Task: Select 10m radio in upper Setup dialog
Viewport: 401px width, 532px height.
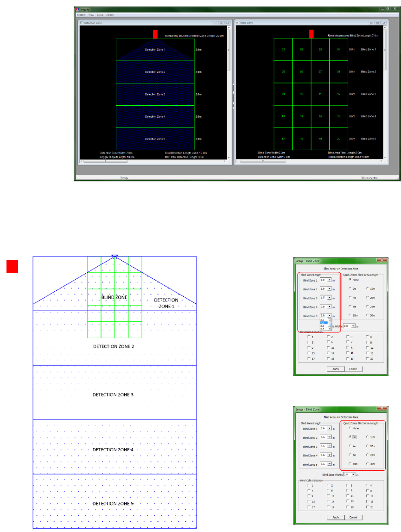Action: (350, 315)
